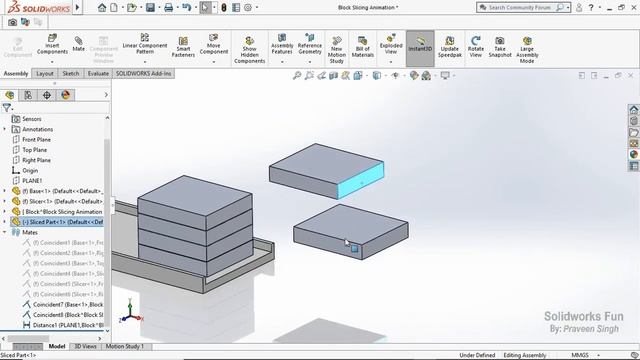Save the document icon

[151, 7]
